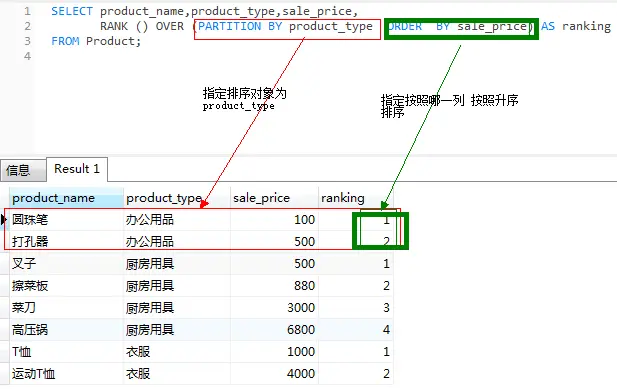Select the 圆珠笔 product name cell

click(x=66, y=219)
